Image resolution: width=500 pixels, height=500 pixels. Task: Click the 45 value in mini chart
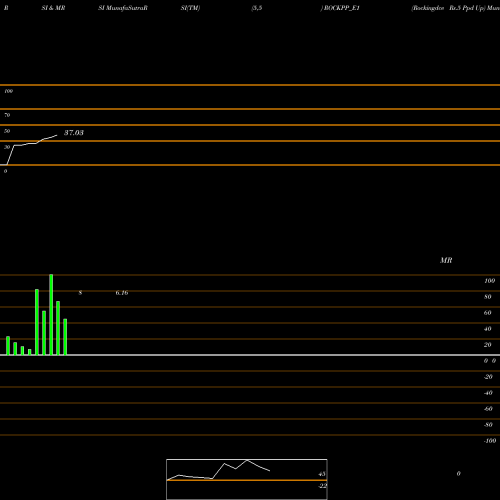(x=322, y=474)
